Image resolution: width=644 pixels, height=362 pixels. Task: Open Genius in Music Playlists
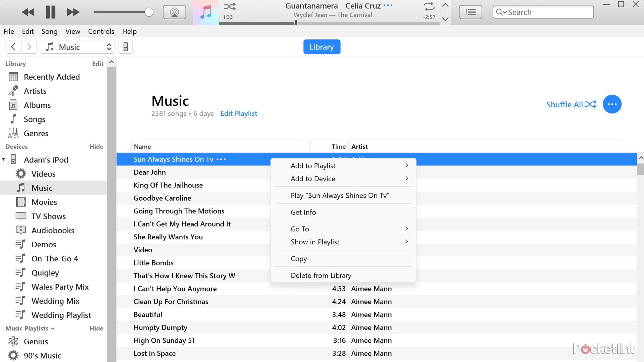pos(36,341)
